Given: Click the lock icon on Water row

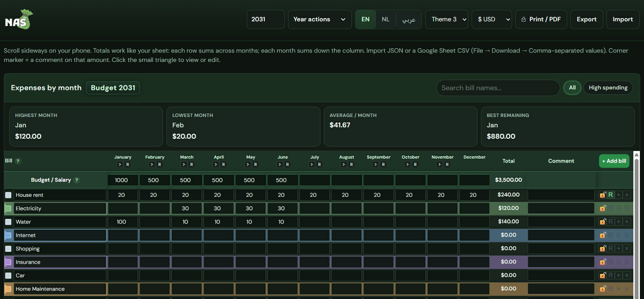Looking at the screenshot, I should 603,222.
